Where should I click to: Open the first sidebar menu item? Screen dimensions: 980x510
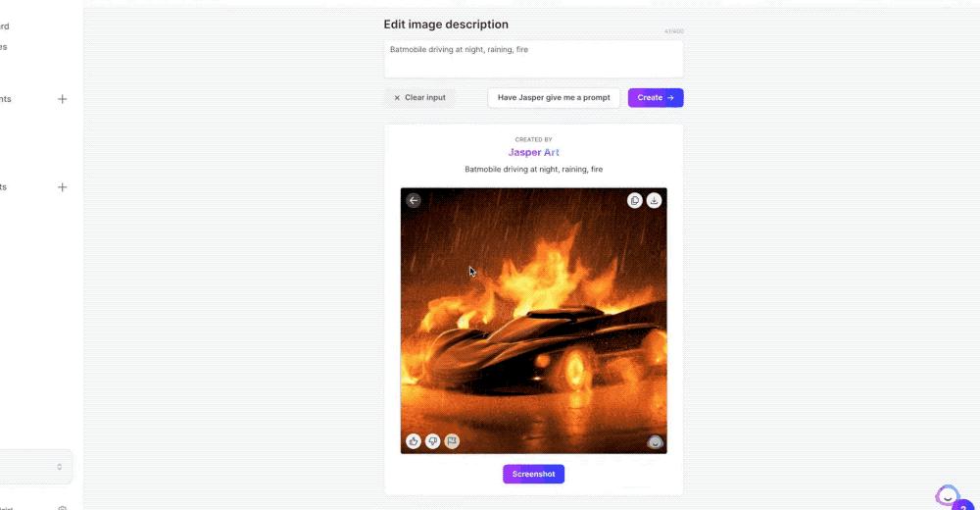pyautogui.click(x=4, y=26)
